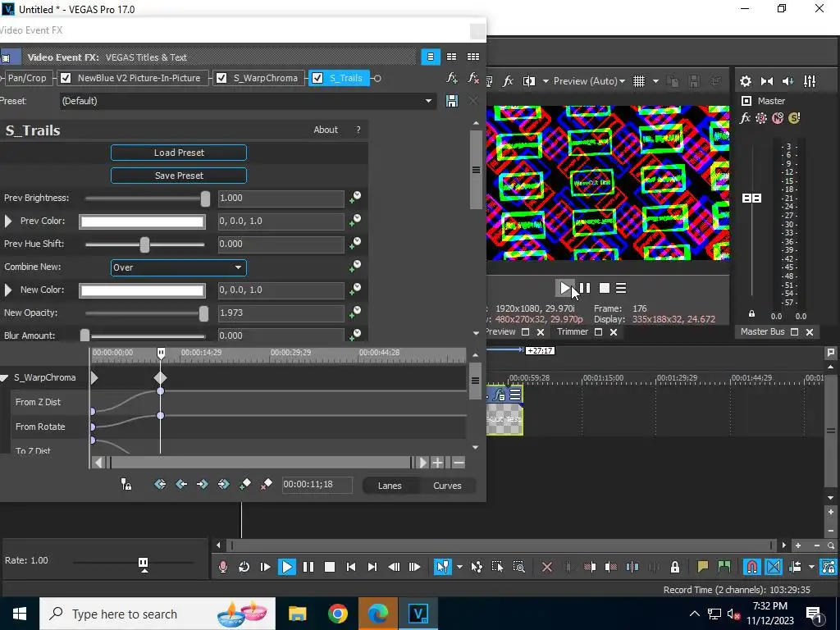Click the Record microphone button in transport bar

(x=223, y=567)
